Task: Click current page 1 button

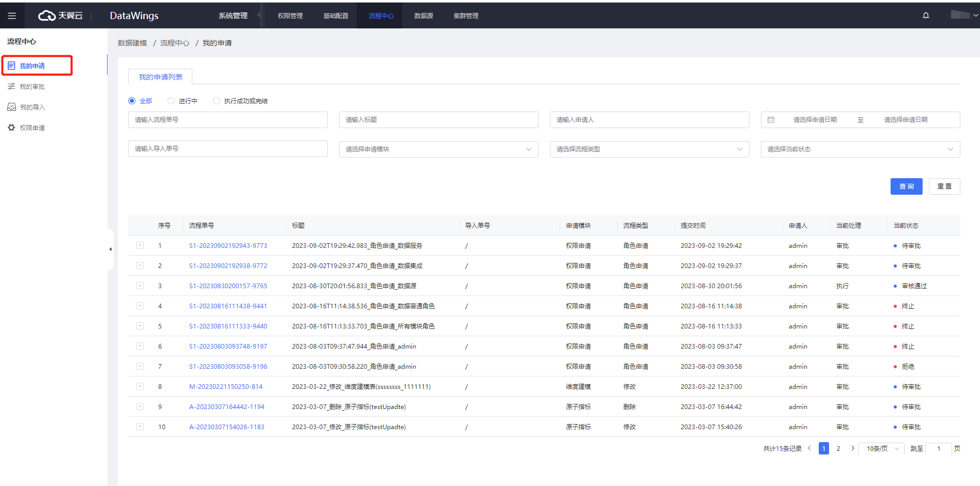Action: click(x=824, y=448)
